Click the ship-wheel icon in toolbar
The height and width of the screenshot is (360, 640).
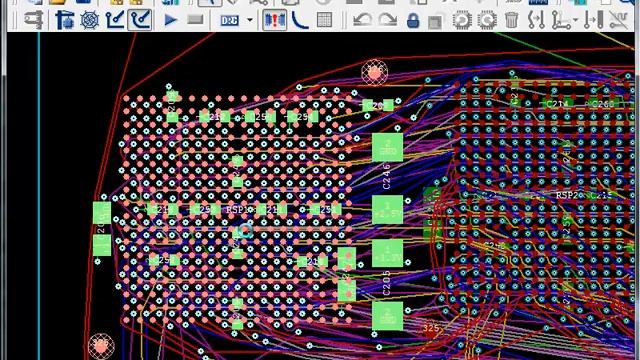point(89,20)
